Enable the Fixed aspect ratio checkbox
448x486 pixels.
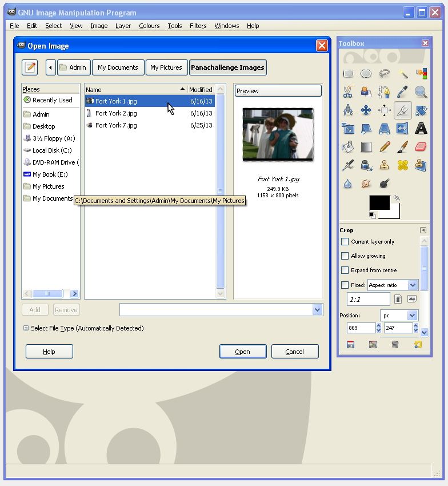(345, 285)
